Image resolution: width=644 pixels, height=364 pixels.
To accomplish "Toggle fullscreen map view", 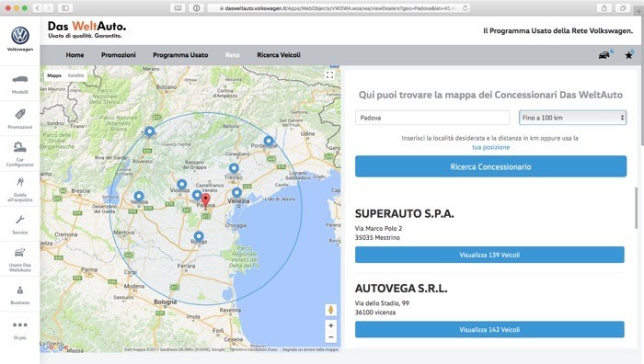I will 329,74.
